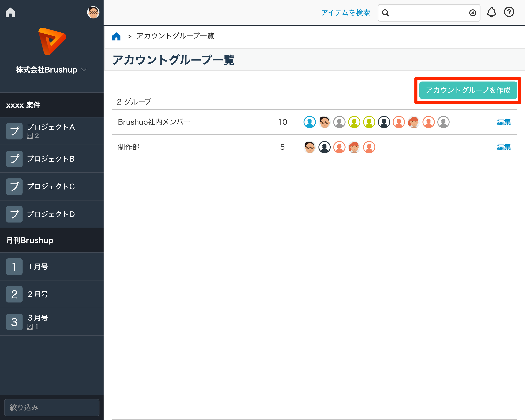Click the dark navy avatar in Brushup社内メンバー row

[384, 122]
